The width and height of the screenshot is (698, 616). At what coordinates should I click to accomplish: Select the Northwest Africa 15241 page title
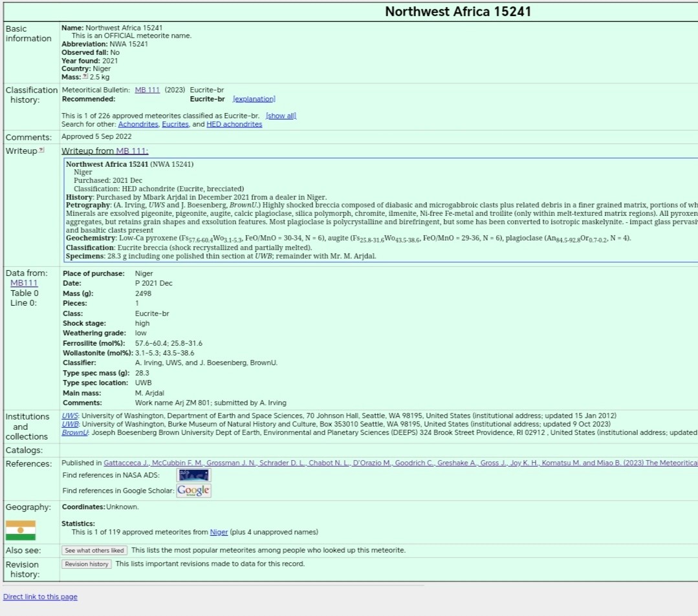click(x=458, y=11)
